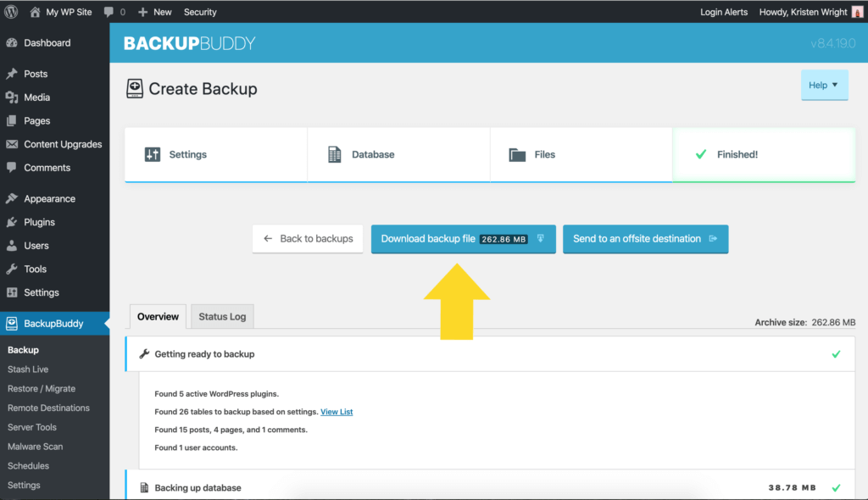Image resolution: width=868 pixels, height=500 pixels.
Task: Click the Media icon in sidebar
Action: tap(12, 97)
